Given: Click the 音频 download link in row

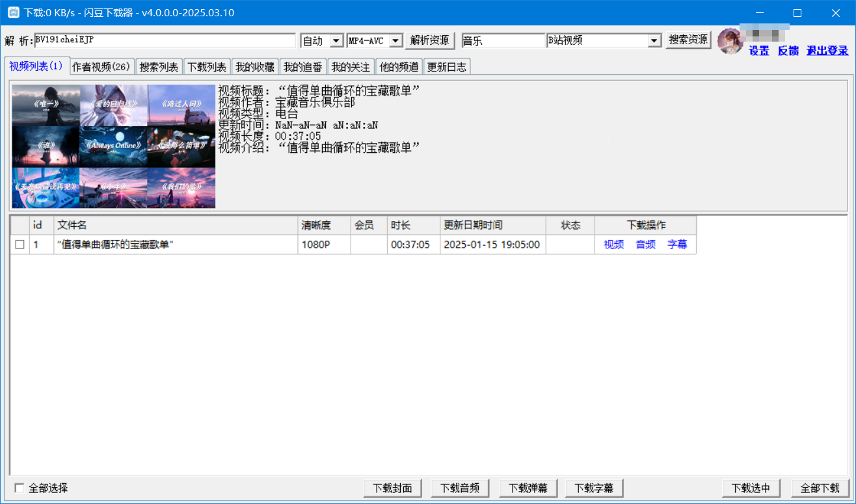Looking at the screenshot, I should [x=645, y=245].
